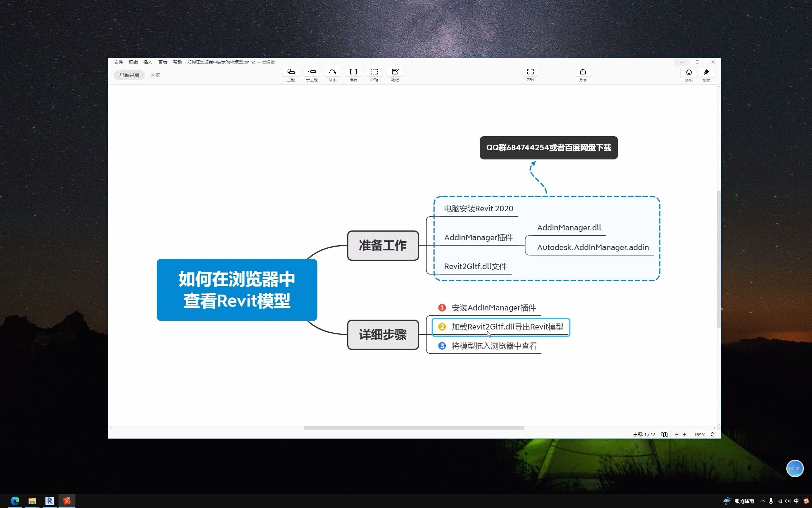Screen dimensions: 812x508
Task: Select the 将模型拖入浏览器中查看 topic
Action: click(494, 346)
